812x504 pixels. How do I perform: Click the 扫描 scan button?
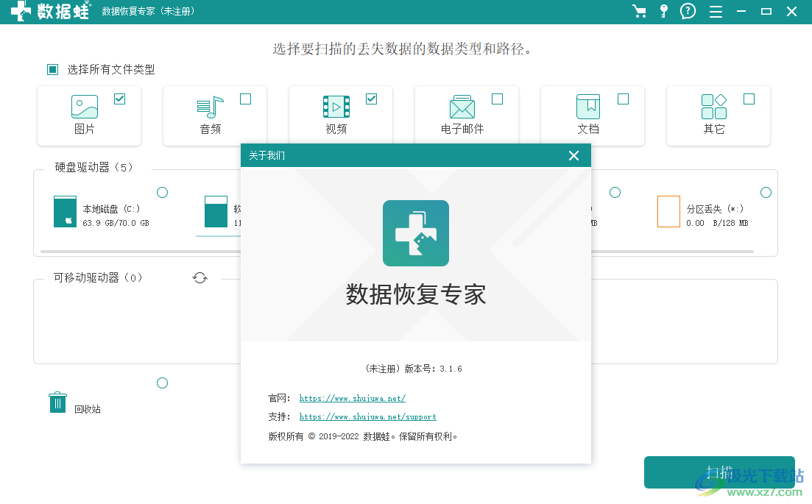tap(719, 472)
